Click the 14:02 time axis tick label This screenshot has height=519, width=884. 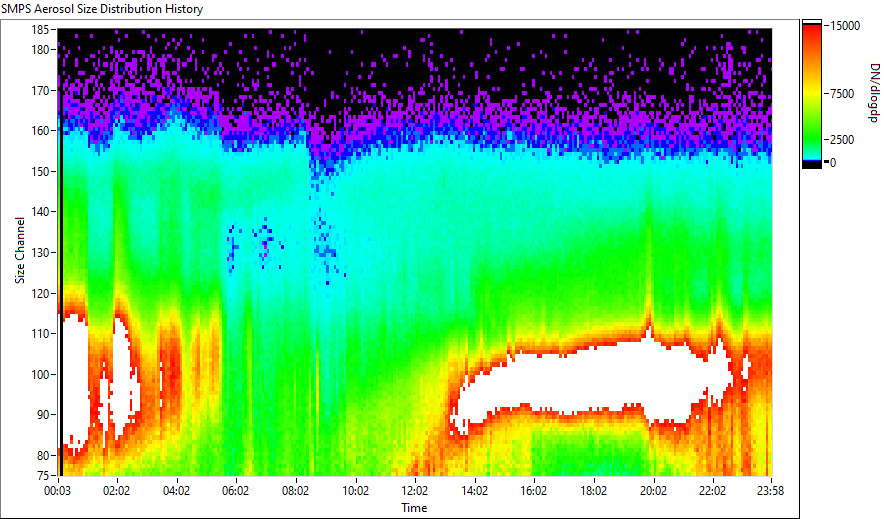click(x=474, y=491)
